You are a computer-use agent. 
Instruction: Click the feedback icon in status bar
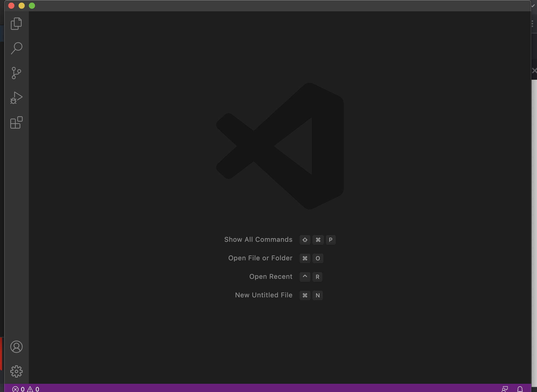tap(505, 389)
